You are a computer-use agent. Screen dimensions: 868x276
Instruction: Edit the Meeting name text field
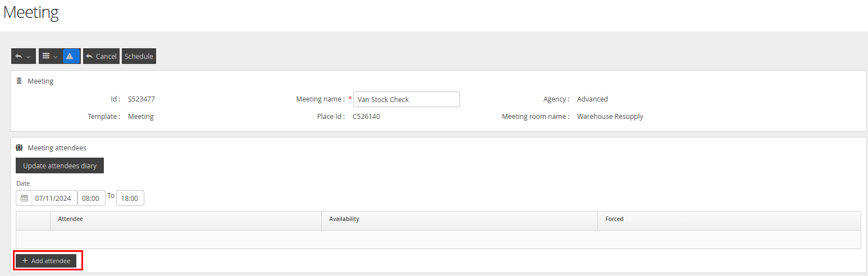[406, 99]
